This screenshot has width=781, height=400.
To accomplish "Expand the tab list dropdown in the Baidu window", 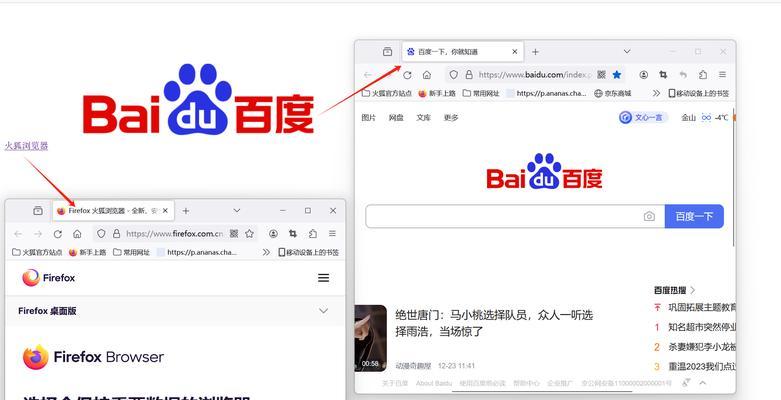I will point(627,51).
